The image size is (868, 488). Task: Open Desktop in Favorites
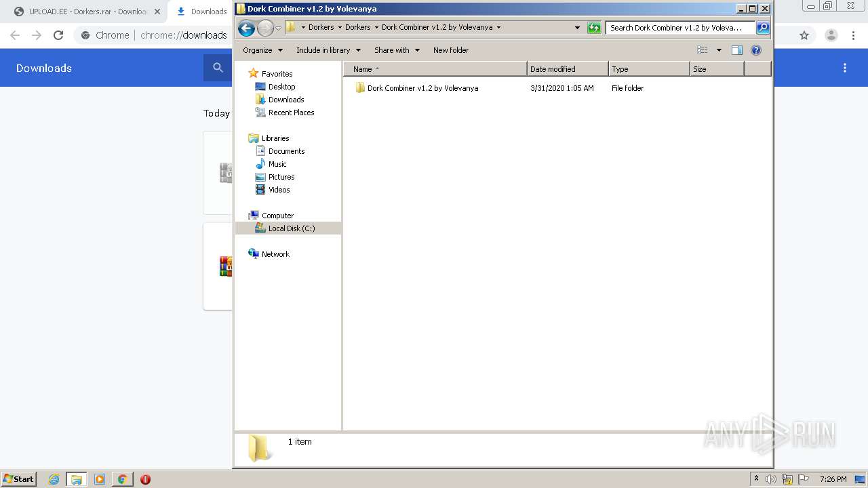pyautogui.click(x=275, y=87)
